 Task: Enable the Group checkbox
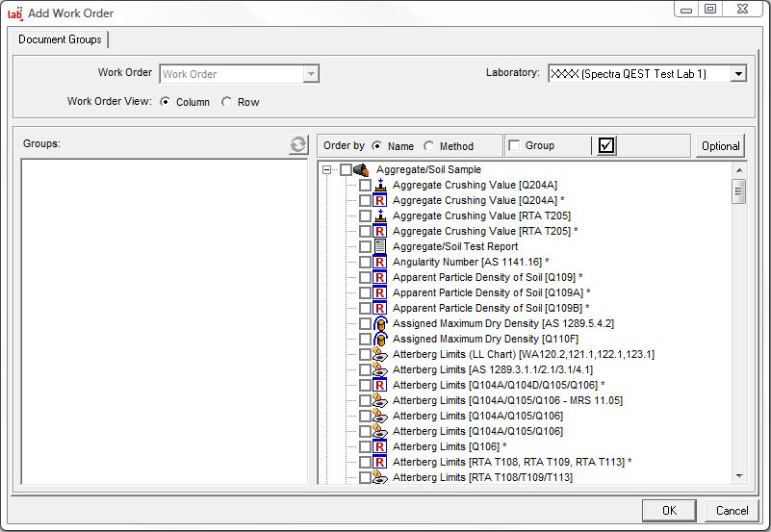click(x=514, y=145)
